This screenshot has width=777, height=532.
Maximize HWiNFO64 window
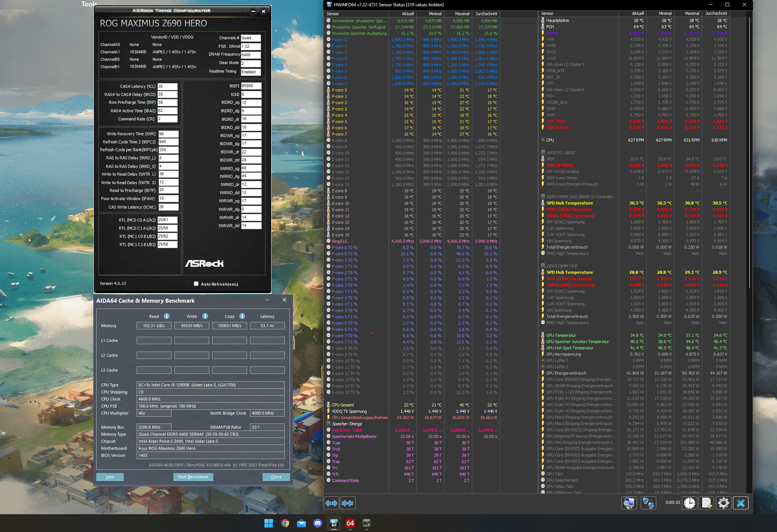click(x=727, y=4)
